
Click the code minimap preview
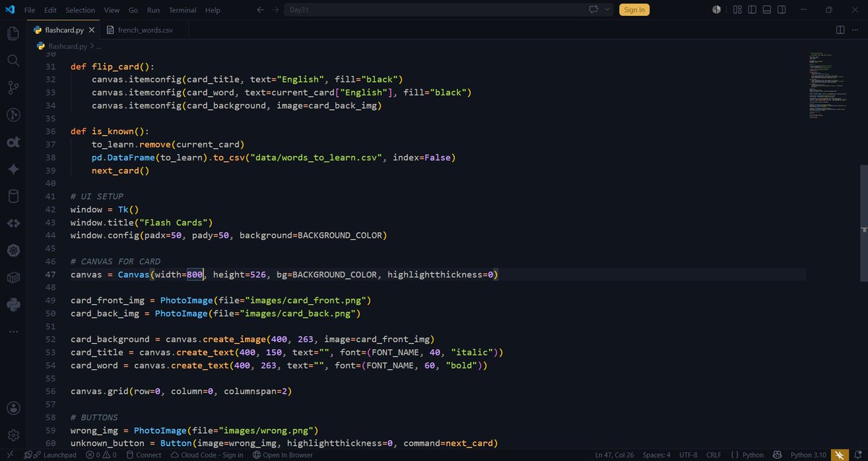(x=828, y=85)
